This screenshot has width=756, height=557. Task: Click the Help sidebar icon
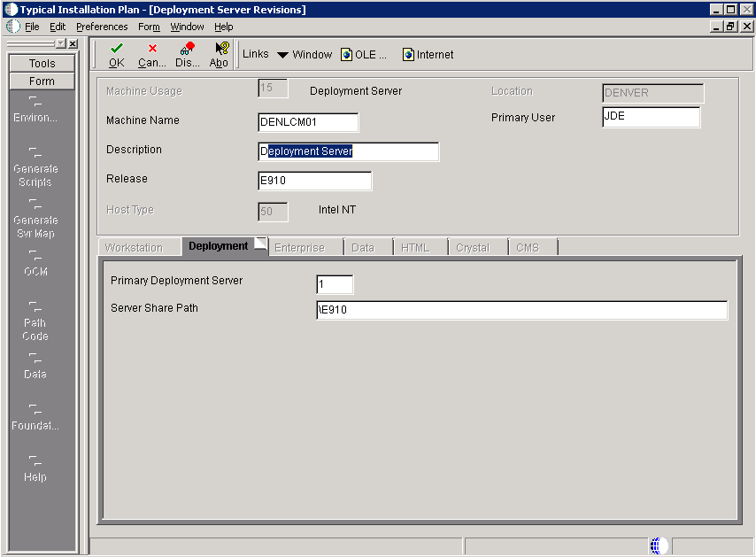point(35,460)
